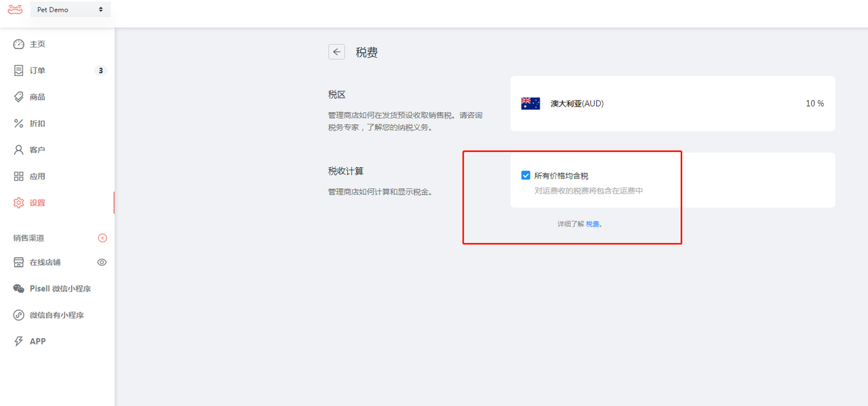Open the 税费 learn-more link
This screenshot has width=868, height=406.
tap(593, 223)
